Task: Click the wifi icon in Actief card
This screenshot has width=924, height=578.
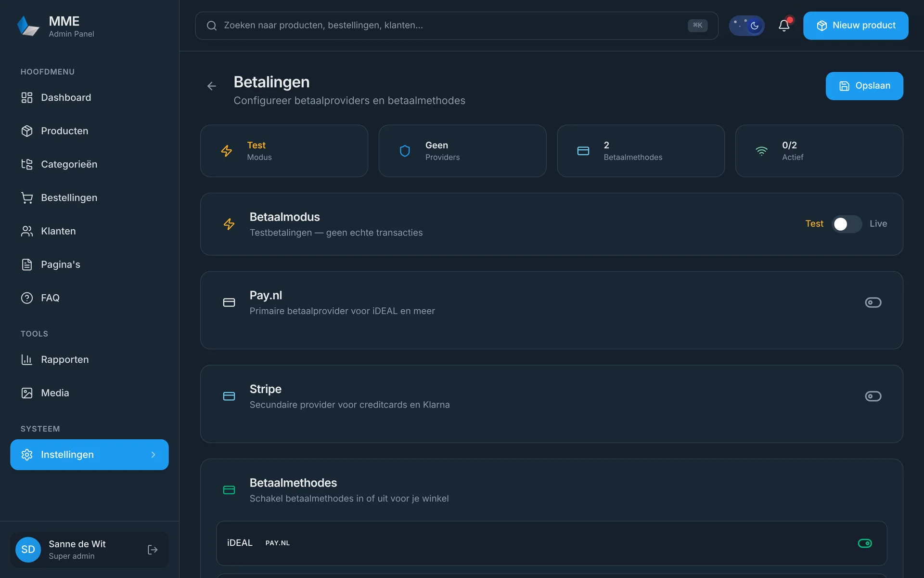Action: click(762, 151)
